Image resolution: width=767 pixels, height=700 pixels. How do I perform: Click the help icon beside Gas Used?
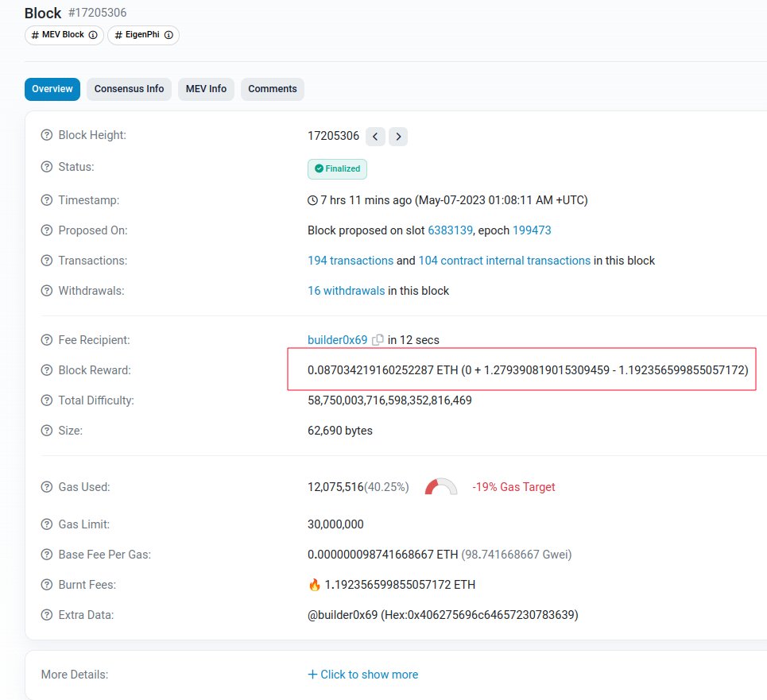coord(46,487)
